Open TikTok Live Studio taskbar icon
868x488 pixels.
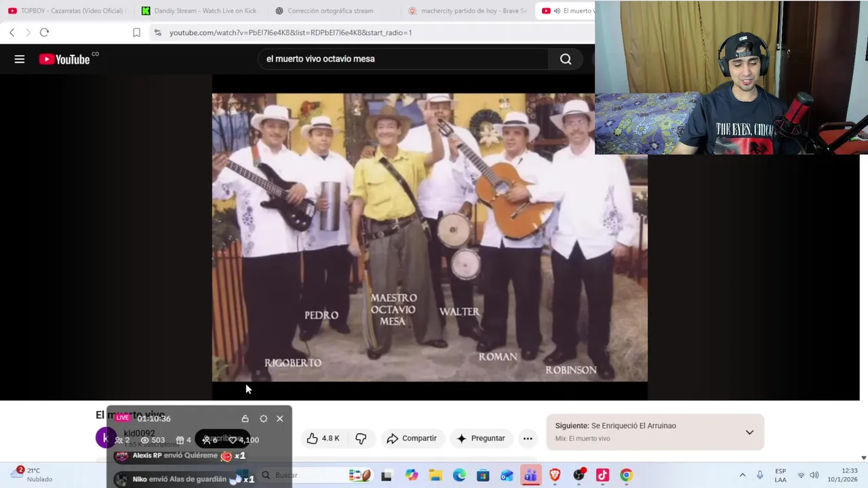coord(602,476)
